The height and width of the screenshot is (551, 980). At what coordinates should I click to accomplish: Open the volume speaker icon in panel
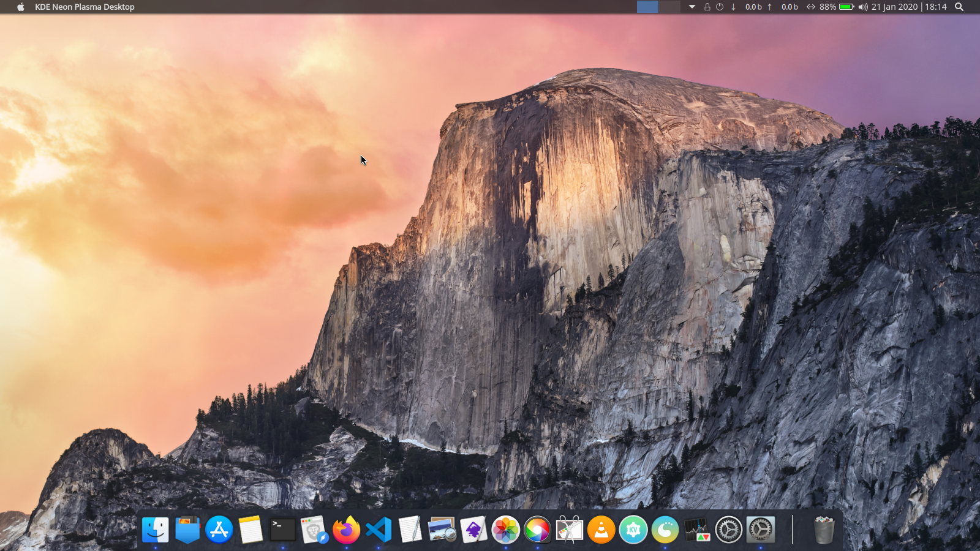coord(863,7)
